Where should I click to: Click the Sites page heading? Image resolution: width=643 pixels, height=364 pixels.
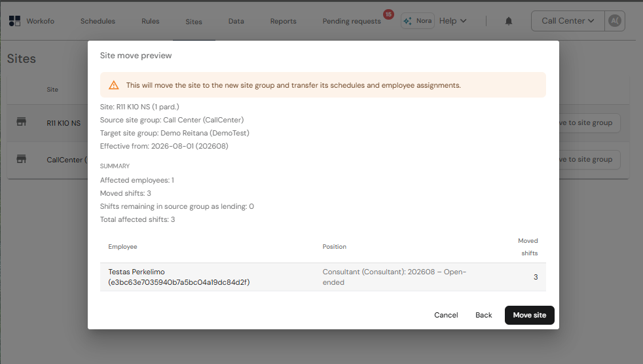point(22,59)
